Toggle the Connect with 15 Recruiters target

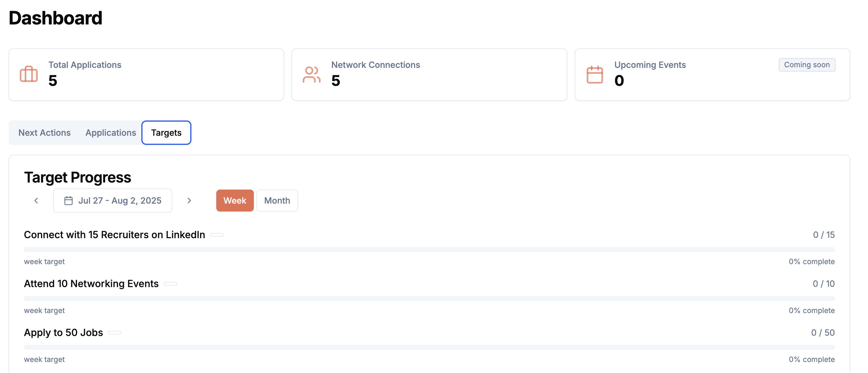click(x=217, y=235)
